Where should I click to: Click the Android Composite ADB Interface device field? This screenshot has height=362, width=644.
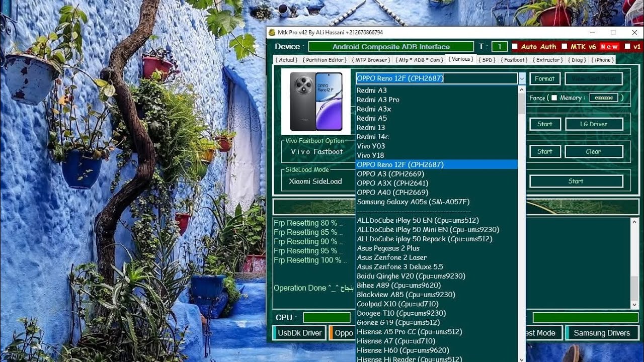point(391,46)
